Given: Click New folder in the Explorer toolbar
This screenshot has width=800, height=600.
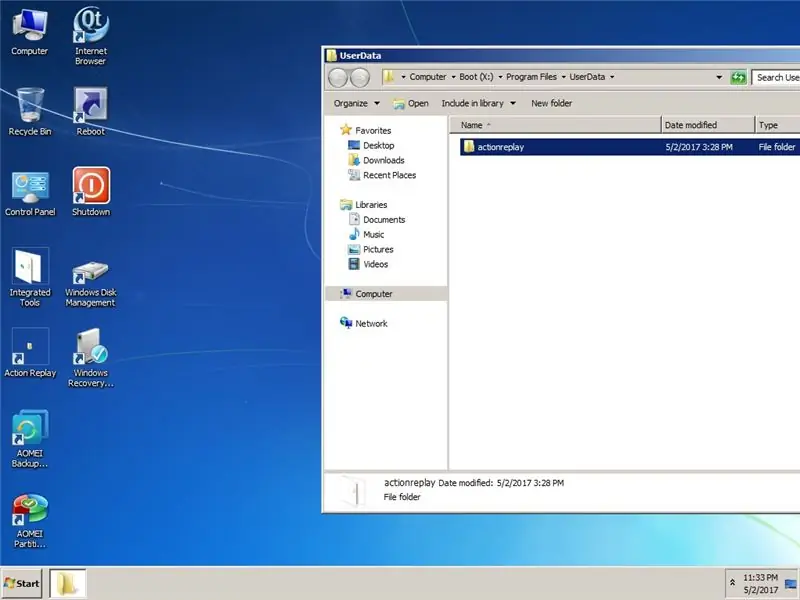Looking at the screenshot, I should click(552, 103).
